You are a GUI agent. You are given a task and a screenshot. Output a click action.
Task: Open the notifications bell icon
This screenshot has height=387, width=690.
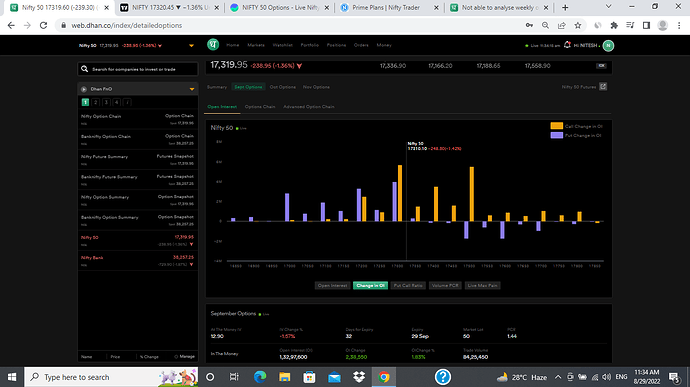tap(567, 45)
